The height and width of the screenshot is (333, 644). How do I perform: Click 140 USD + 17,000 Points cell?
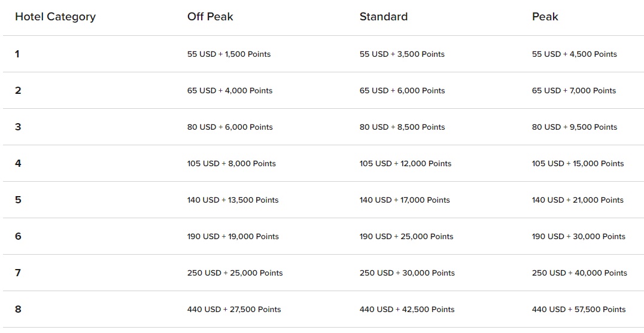tap(405, 200)
